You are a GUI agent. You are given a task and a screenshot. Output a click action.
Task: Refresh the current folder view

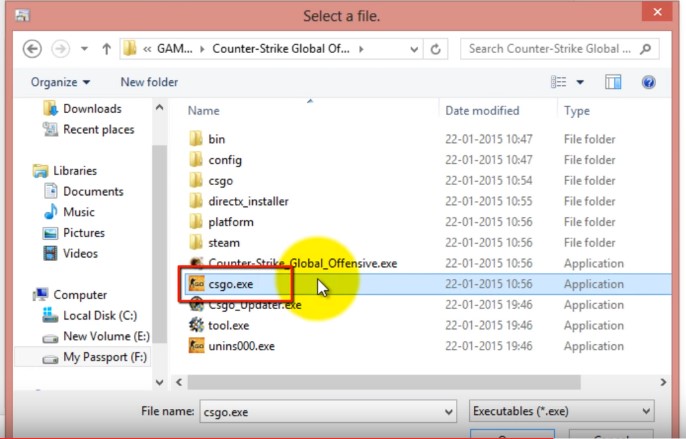pyautogui.click(x=435, y=49)
